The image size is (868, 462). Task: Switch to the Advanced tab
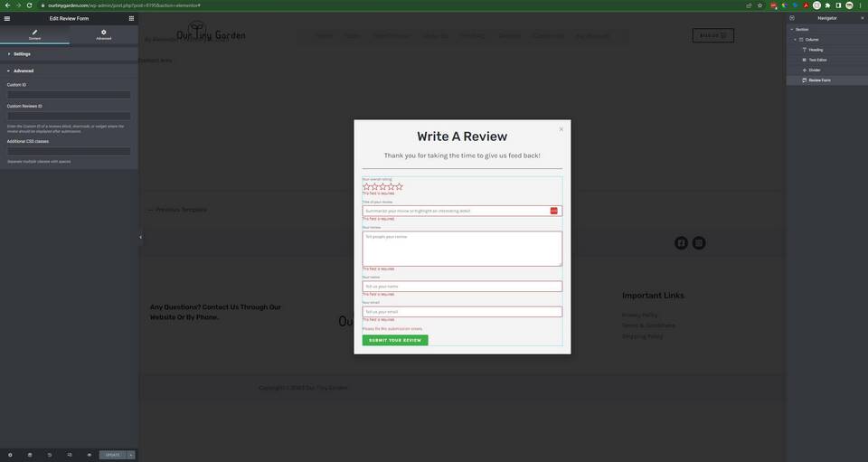103,35
